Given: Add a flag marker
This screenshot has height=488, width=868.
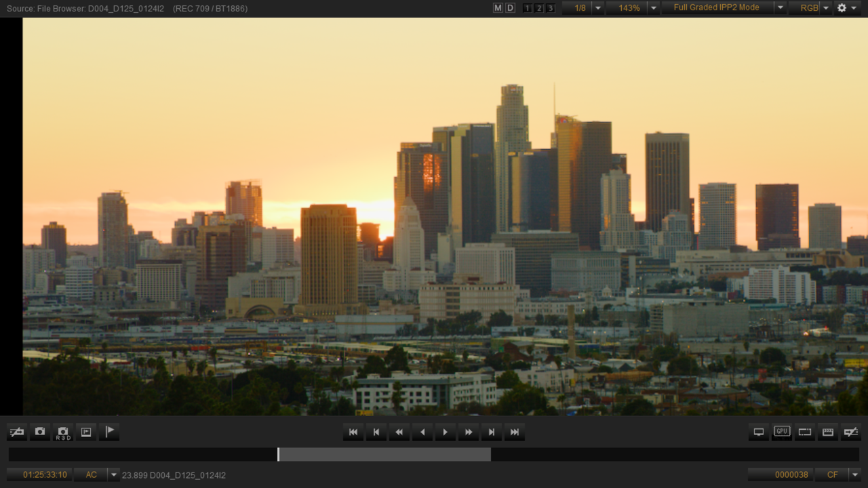Looking at the screenshot, I should [x=108, y=432].
